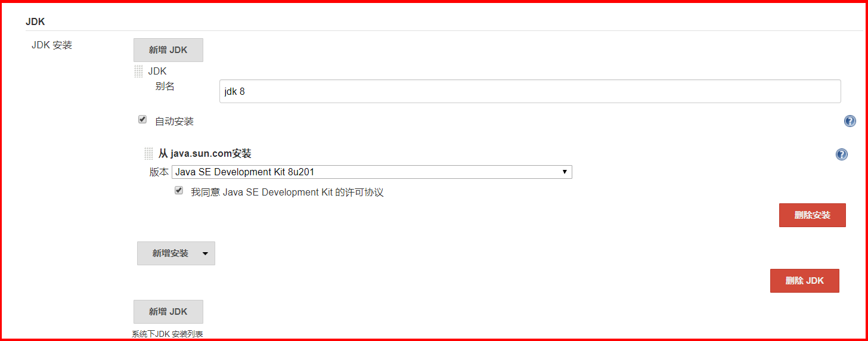Click the JDK 安装 row label
868x341 pixels.
[x=52, y=45]
